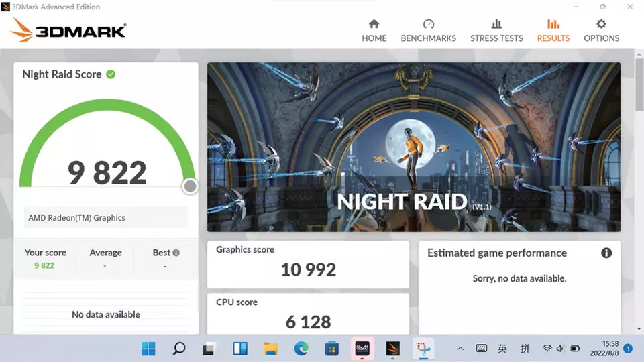The width and height of the screenshot is (644, 362).
Task: Click the info icon beside Best
Action: pos(176,253)
